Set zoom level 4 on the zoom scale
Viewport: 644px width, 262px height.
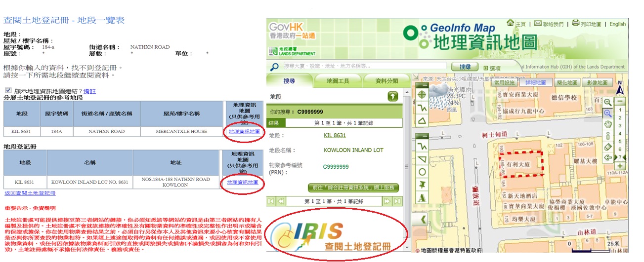coord(620,134)
